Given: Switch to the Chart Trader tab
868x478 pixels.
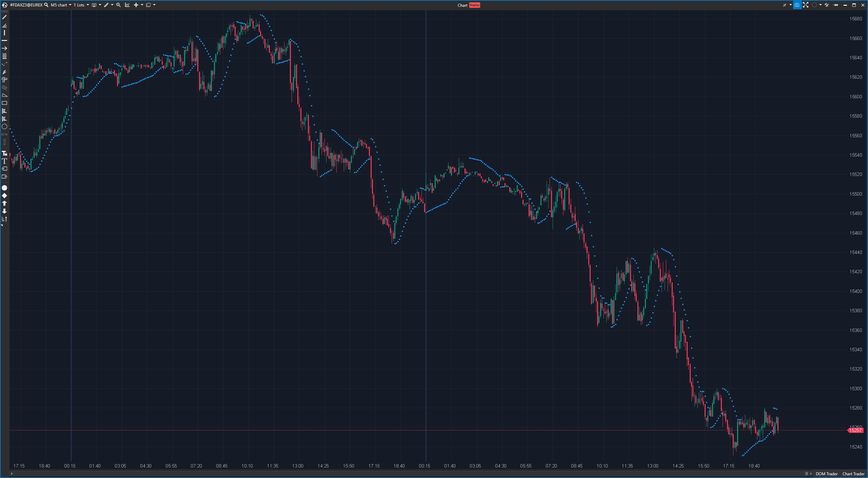Looking at the screenshot, I should pos(853,474).
